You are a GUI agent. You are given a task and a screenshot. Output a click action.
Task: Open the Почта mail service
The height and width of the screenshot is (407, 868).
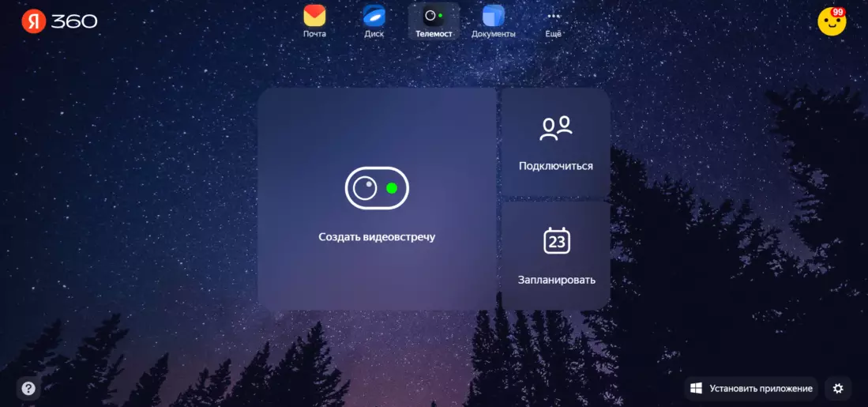pos(314,21)
